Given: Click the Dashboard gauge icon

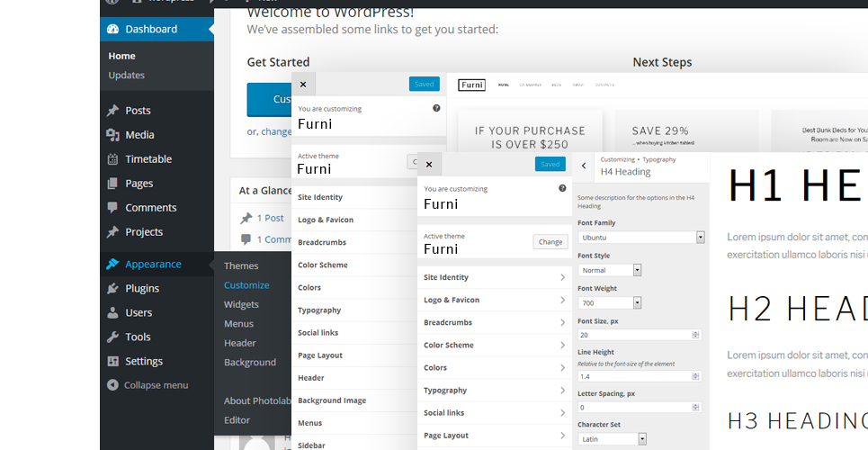Looking at the screenshot, I should (x=112, y=30).
